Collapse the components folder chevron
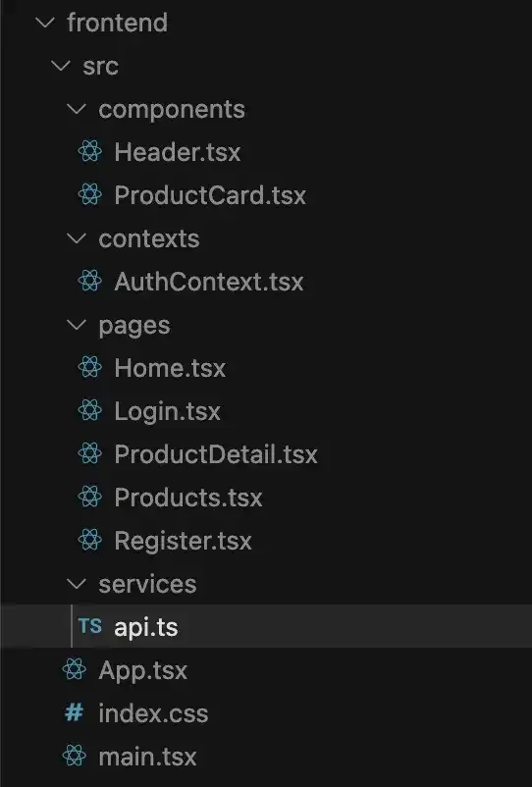The height and width of the screenshot is (787, 532). pos(77,109)
